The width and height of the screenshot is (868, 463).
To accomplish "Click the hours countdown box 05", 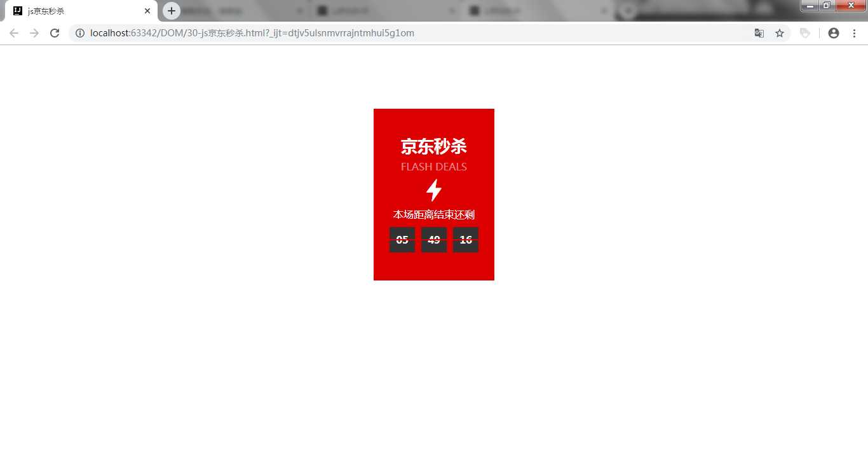I will coord(402,240).
